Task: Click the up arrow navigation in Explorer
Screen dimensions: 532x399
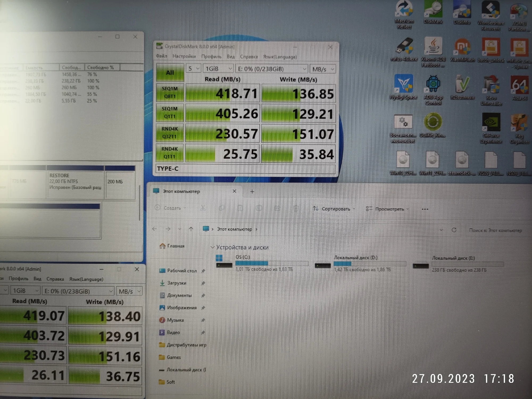Action: click(191, 229)
